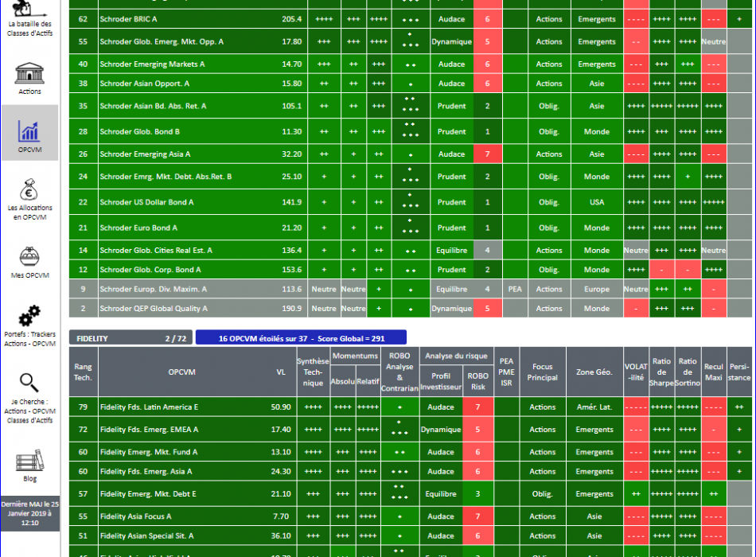This screenshot has height=557, width=756.
Task: Click the Momentum Absolu column header
Action: [343, 381]
